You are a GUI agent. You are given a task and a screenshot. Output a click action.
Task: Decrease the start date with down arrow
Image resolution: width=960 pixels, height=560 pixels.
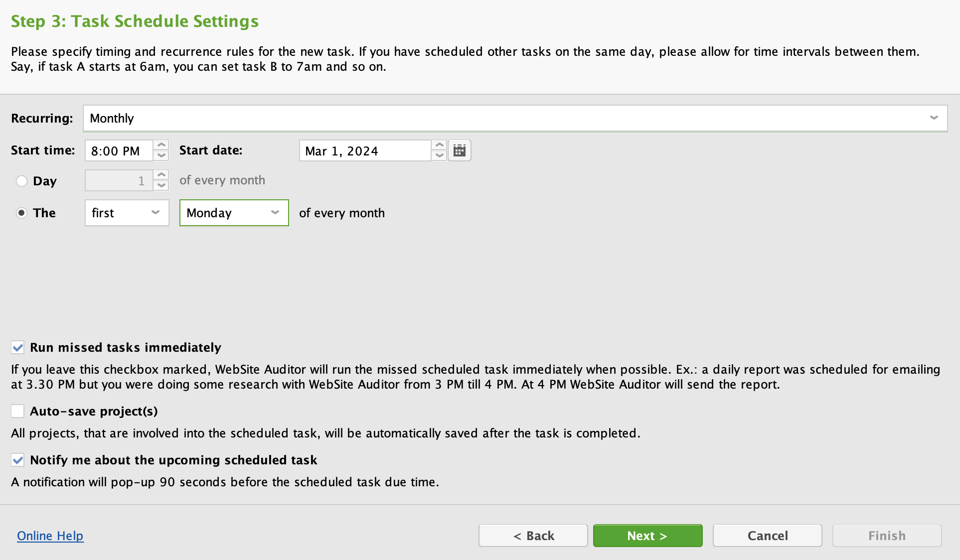coord(439,156)
